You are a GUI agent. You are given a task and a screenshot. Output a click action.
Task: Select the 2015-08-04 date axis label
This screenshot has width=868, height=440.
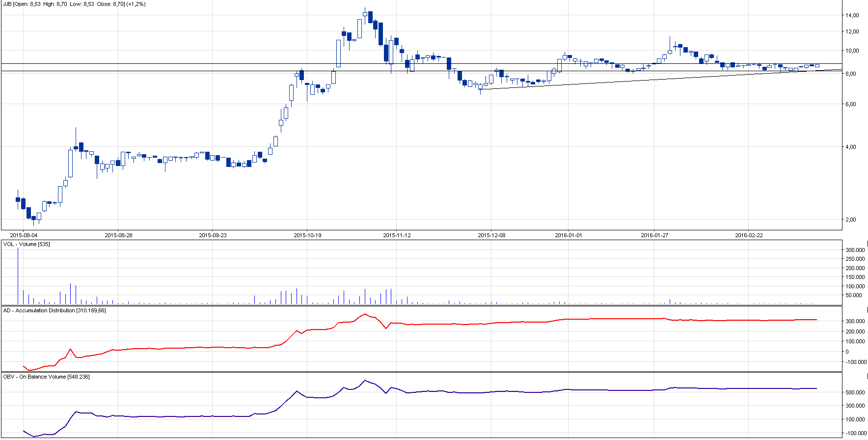(24, 235)
